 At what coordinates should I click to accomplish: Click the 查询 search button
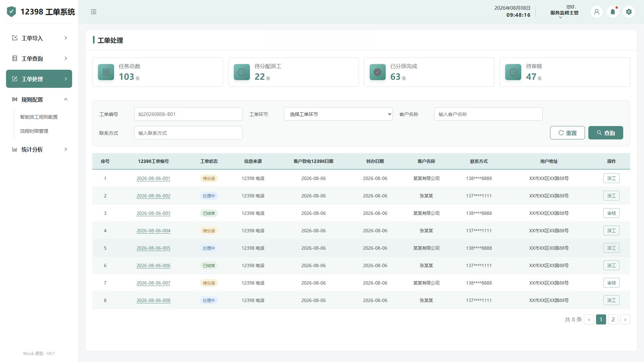pos(605,133)
